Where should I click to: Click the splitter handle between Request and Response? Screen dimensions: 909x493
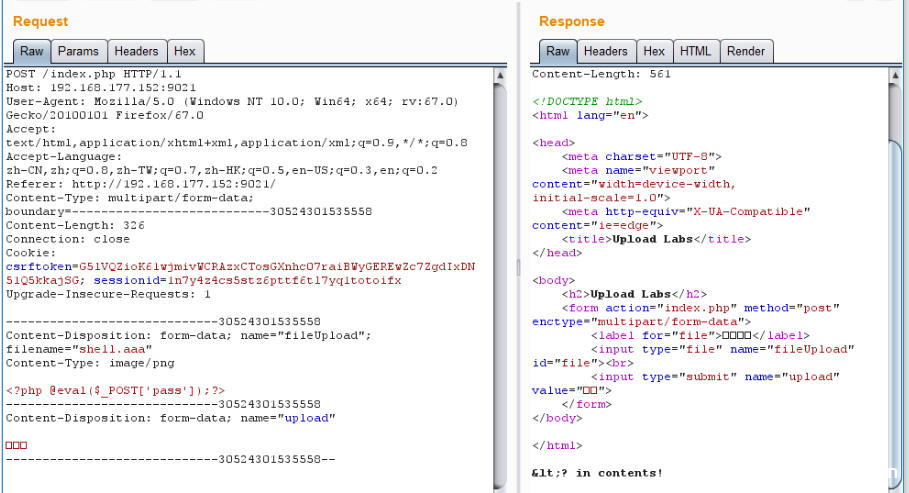[517, 267]
